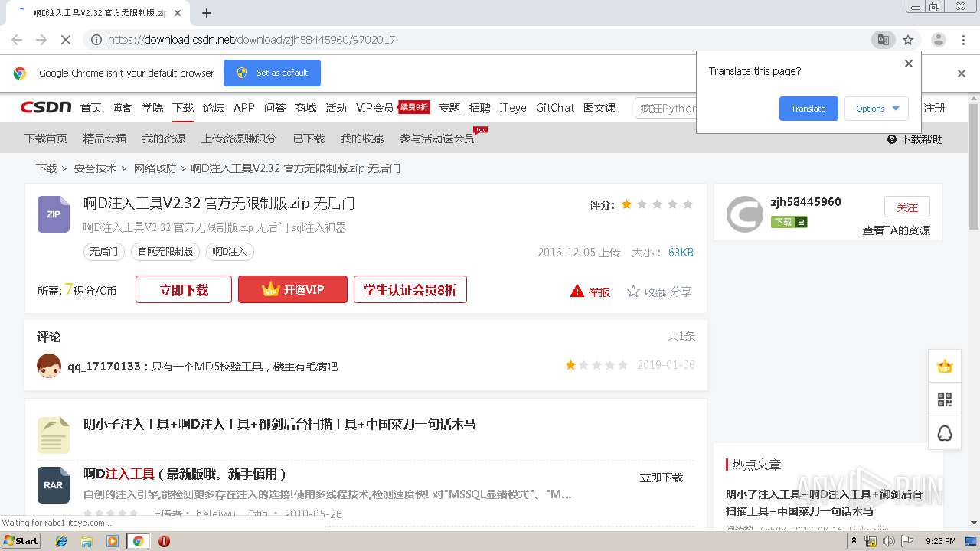
Task: Click the customer service headset icon
Action: (x=945, y=434)
